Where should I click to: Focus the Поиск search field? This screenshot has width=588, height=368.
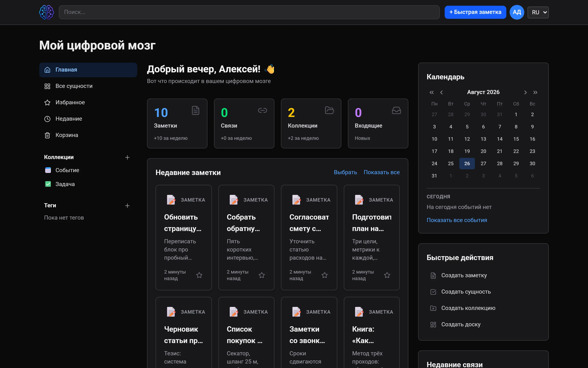tap(249, 12)
